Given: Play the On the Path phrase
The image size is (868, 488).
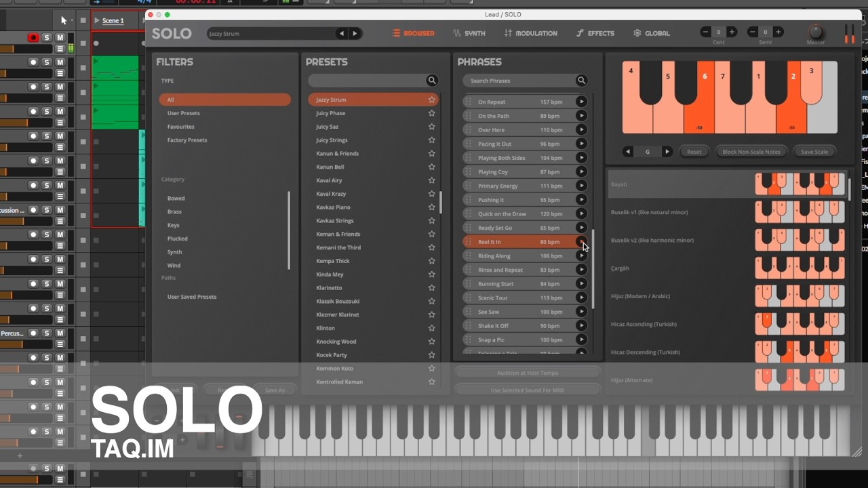Looking at the screenshot, I should pos(581,116).
